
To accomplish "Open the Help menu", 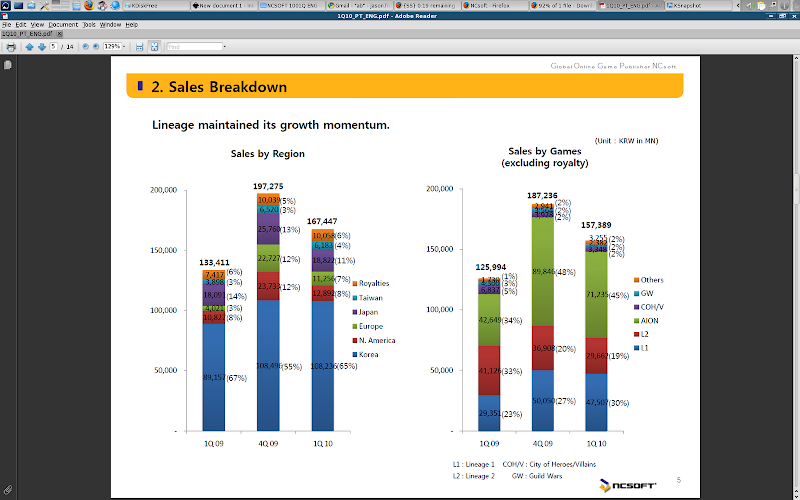I will pyautogui.click(x=132, y=24).
